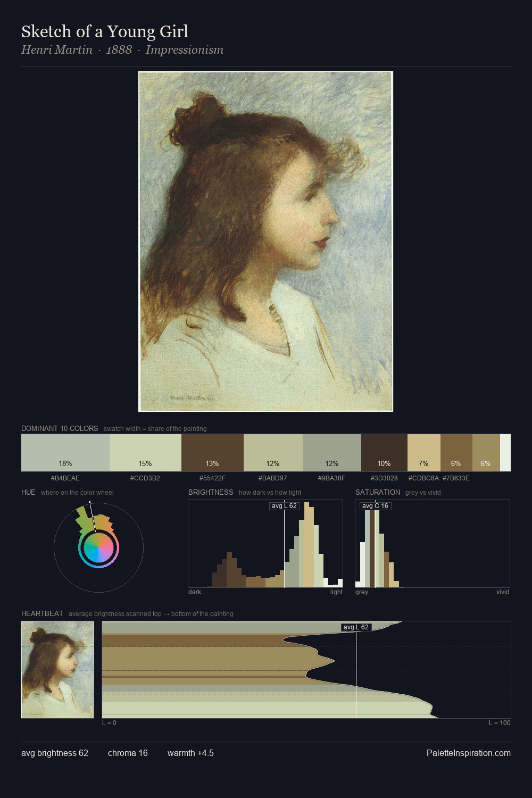The width and height of the screenshot is (532, 798).
Task: Click the 'avg L 62' marker in Heartbeat chart
Action: pos(356,627)
